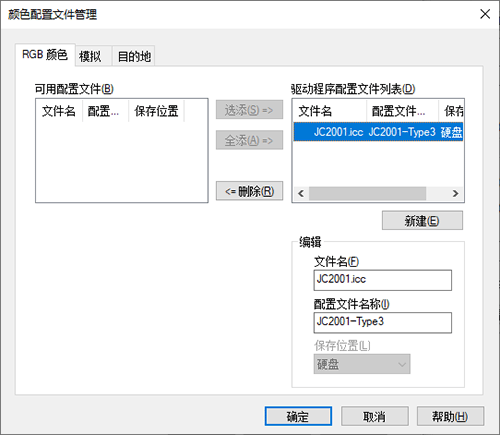The image size is (500, 435).
Task: Focus the 文件名(F) input field
Action: (383, 280)
